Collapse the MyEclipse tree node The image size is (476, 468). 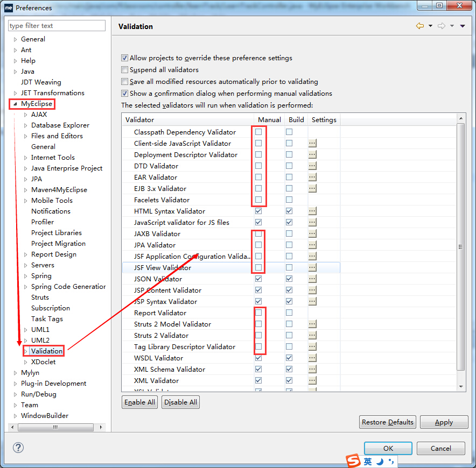[x=15, y=104]
